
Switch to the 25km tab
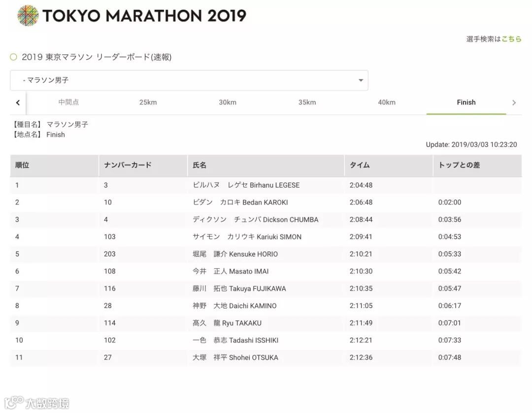coord(148,103)
